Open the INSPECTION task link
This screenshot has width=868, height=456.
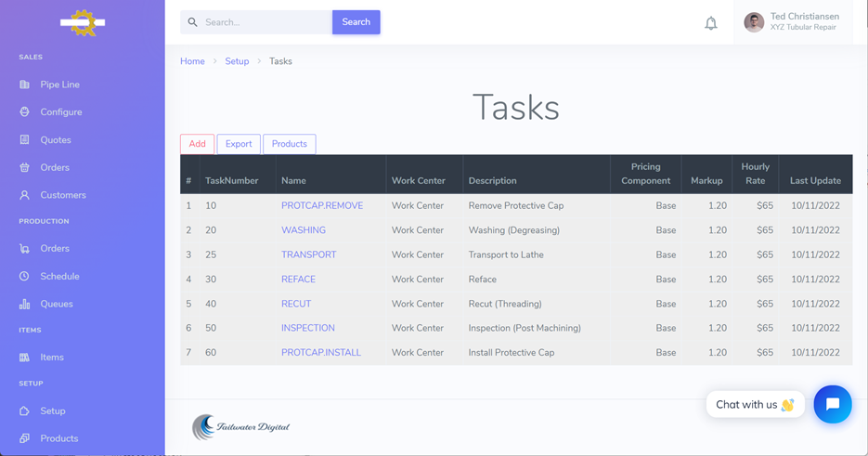click(x=307, y=329)
